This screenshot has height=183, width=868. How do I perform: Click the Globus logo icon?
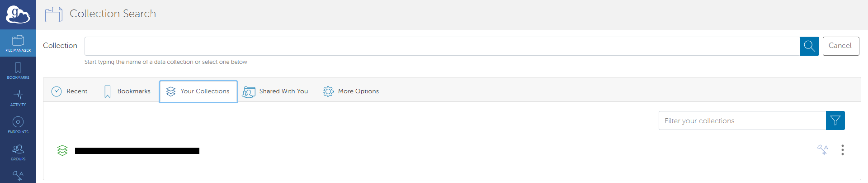[18, 14]
